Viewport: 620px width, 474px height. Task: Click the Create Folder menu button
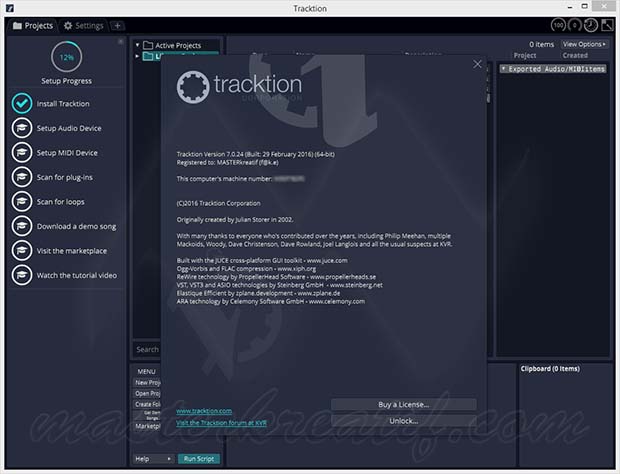(147, 404)
